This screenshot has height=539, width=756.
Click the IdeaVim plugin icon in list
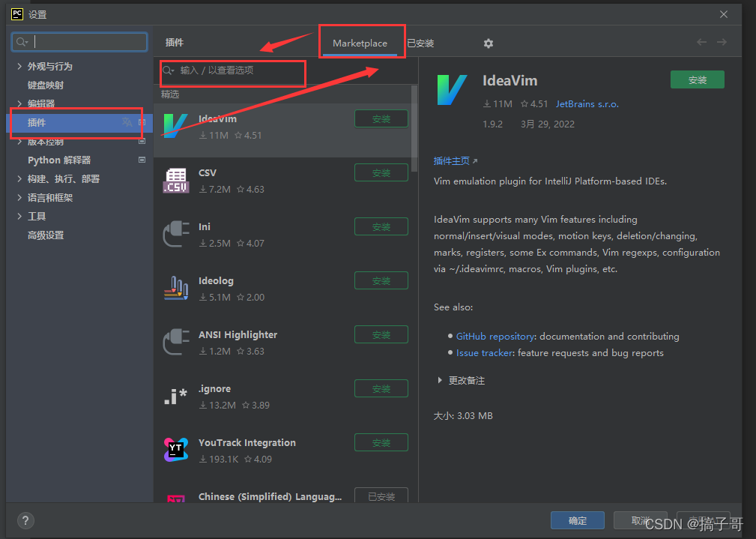(x=175, y=127)
